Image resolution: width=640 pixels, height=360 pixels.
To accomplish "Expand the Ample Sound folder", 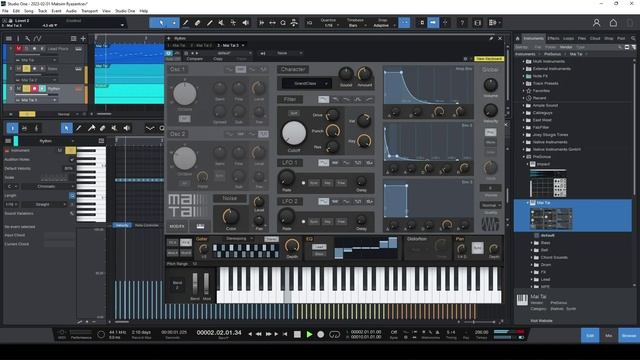I will tap(524, 105).
